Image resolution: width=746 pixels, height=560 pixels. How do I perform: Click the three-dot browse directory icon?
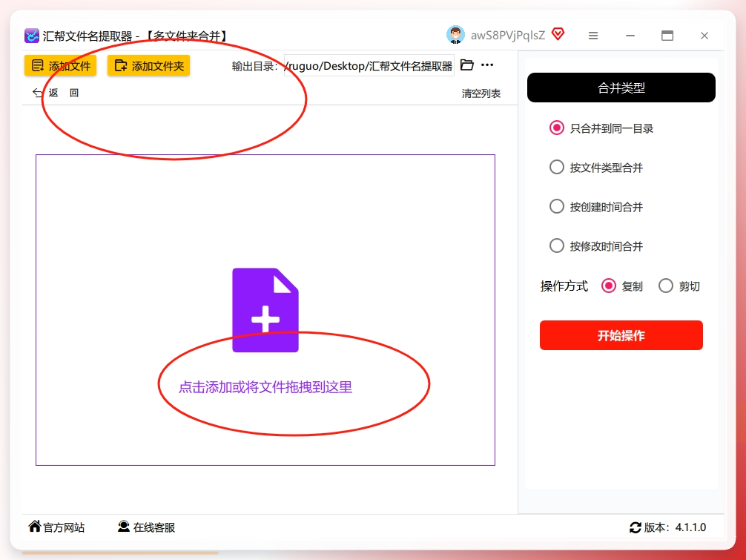(x=487, y=65)
